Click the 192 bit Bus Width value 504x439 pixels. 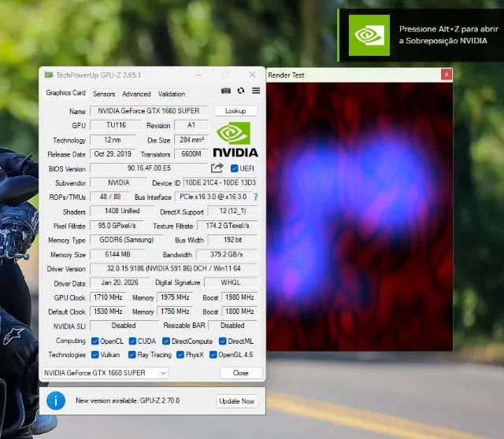pos(233,240)
